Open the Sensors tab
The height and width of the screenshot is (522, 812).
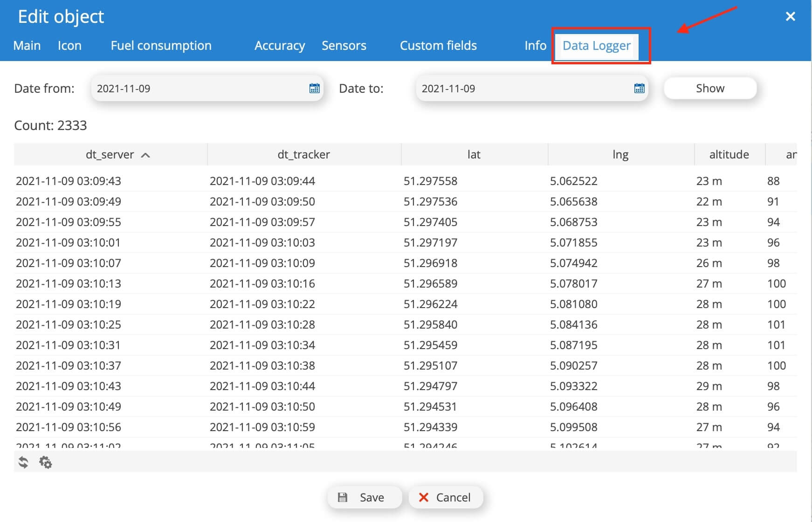pyautogui.click(x=344, y=46)
